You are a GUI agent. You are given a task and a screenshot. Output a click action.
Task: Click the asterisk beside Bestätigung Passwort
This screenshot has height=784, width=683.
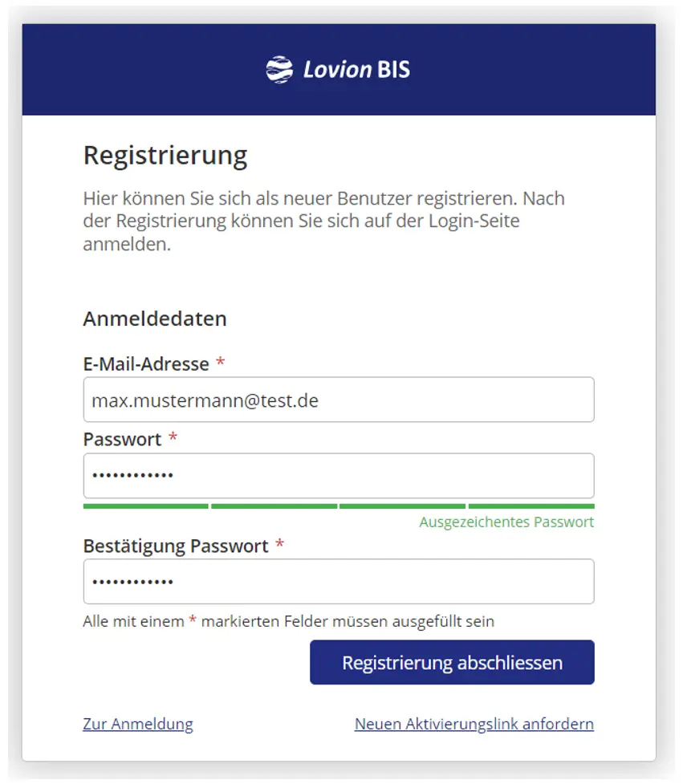[x=279, y=545]
